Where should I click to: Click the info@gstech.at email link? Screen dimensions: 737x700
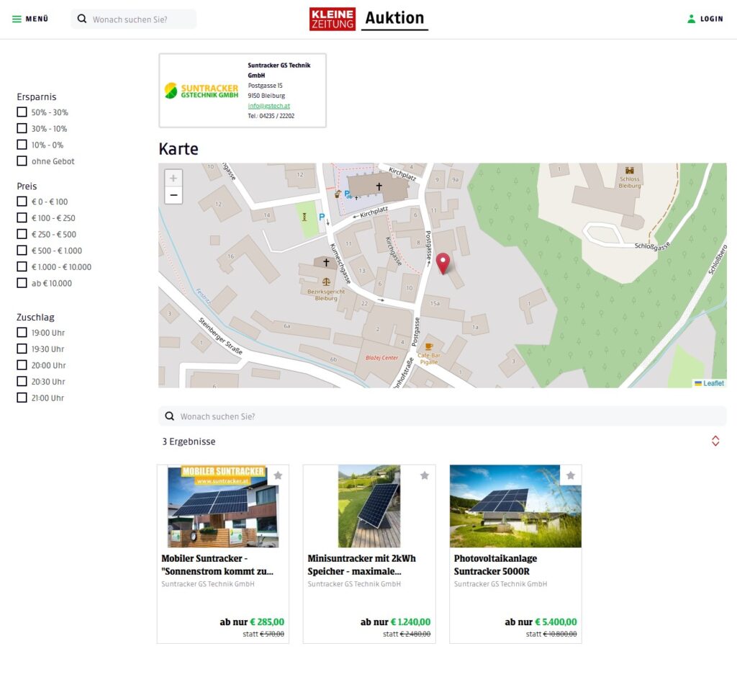point(268,106)
